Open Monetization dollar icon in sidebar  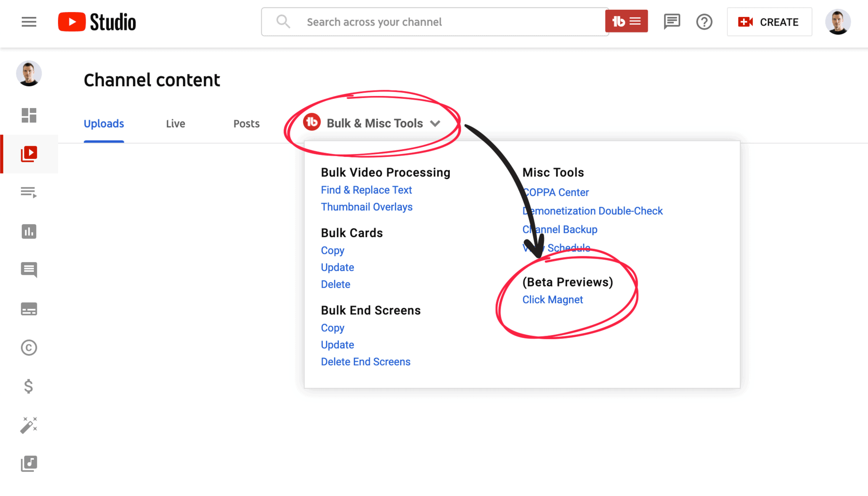(29, 386)
